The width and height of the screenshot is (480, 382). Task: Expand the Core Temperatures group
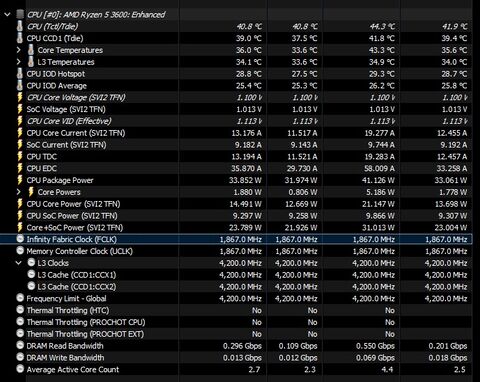(x=19, y=50)
